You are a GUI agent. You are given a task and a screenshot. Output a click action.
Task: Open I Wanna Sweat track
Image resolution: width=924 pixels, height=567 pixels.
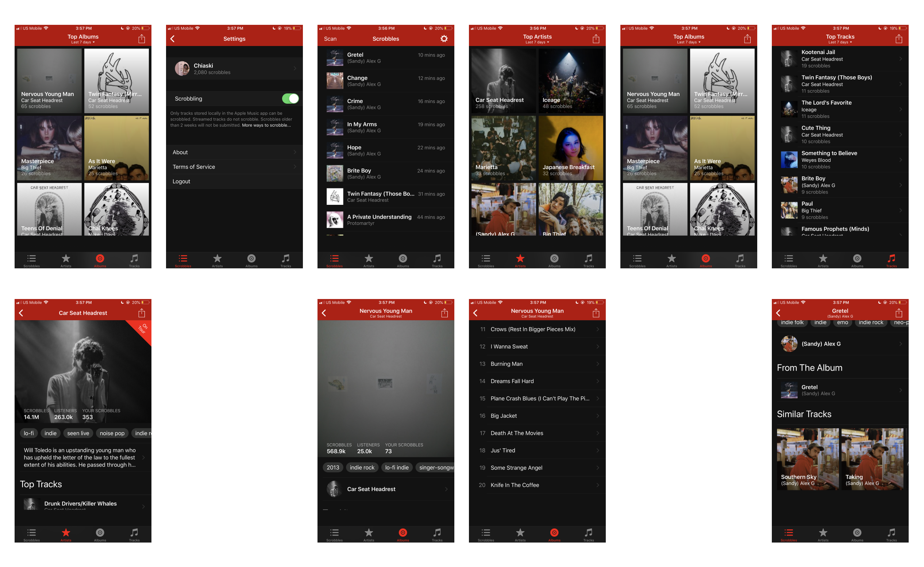pyautogui.click(x=537, y=346)
